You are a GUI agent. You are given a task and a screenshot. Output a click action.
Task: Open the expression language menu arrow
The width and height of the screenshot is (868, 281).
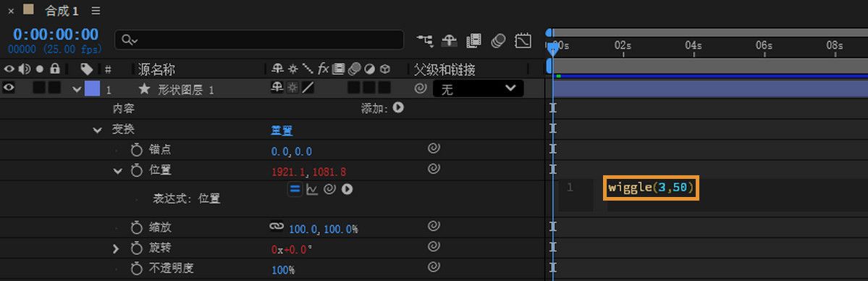(x=347, y=190)
